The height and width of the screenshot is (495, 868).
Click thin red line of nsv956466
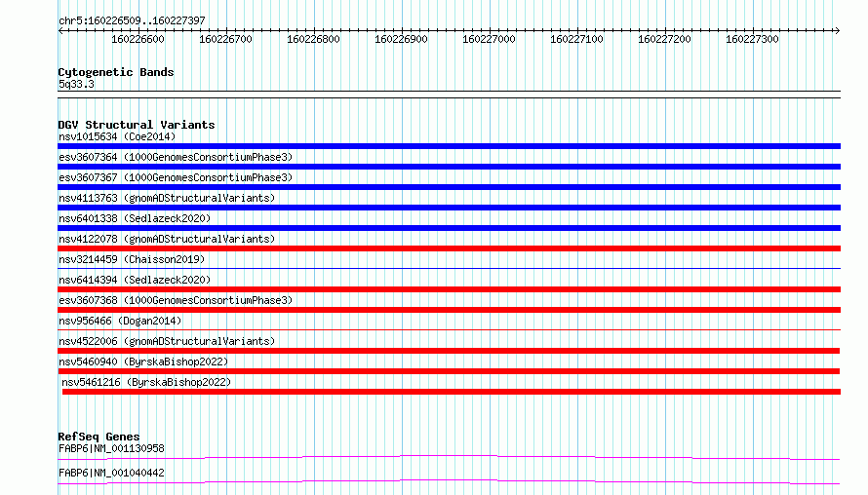(449, 330)
